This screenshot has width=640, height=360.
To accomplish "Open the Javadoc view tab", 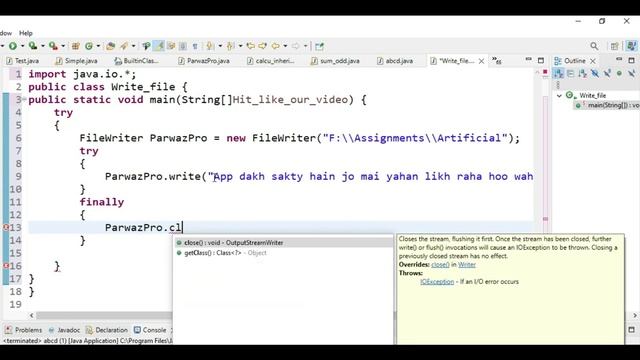I will tap(64, 330).
